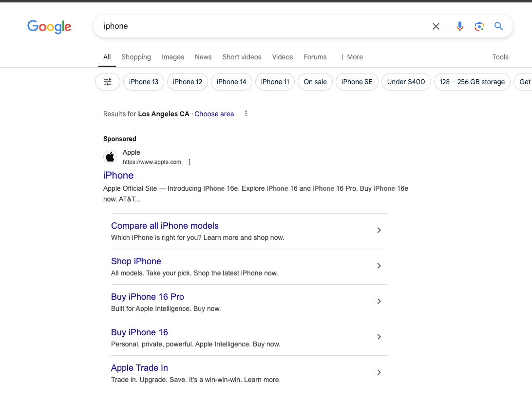Screen dimensions: 532x400
Task: Expand the More search categories menu
Action: point(351,57)
